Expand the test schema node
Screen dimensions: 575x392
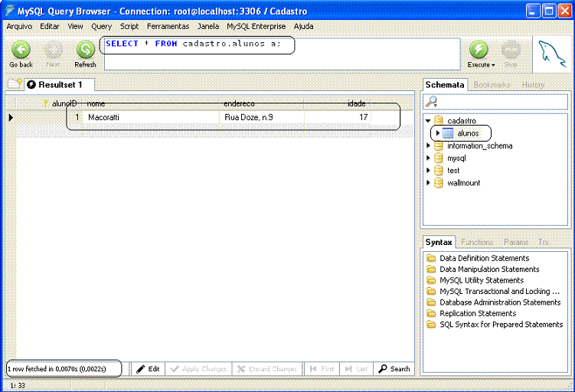428,171
